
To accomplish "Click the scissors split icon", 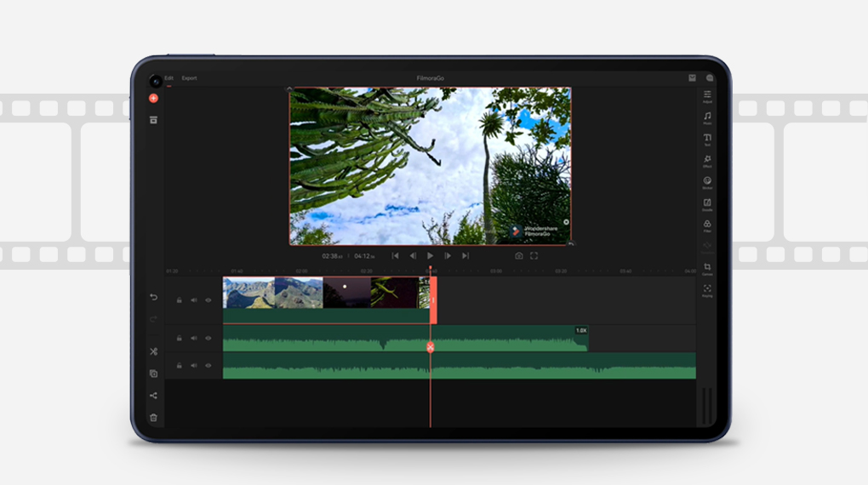I will coord(154,351).
